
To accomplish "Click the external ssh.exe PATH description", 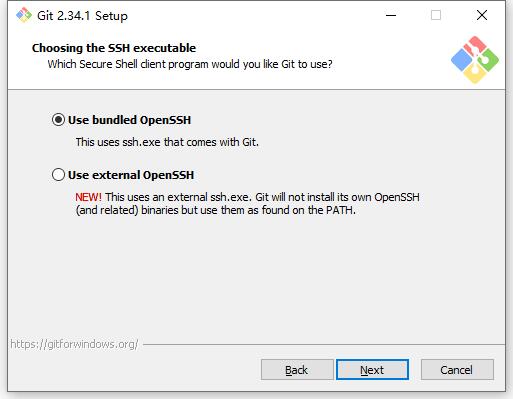I will tap(247, 204).
